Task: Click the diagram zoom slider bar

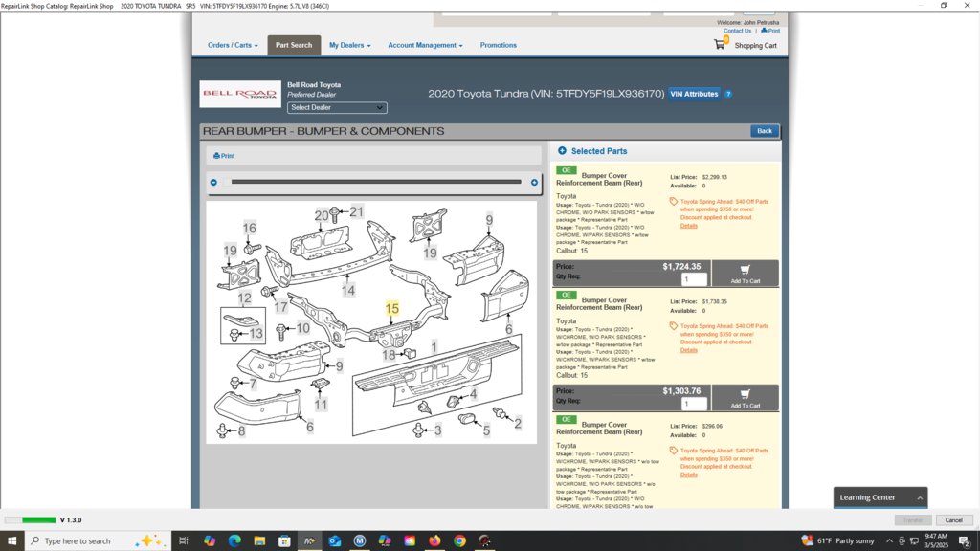Action: click(x=375, y=182)
